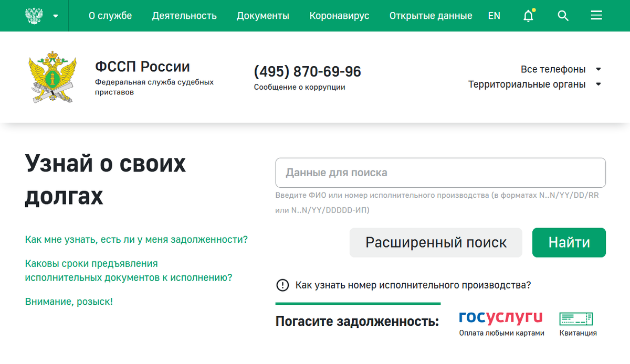Open the Деятельность menu
This screenshot has width=630, height=364.
pyautogui.click(x=184, y=16)
